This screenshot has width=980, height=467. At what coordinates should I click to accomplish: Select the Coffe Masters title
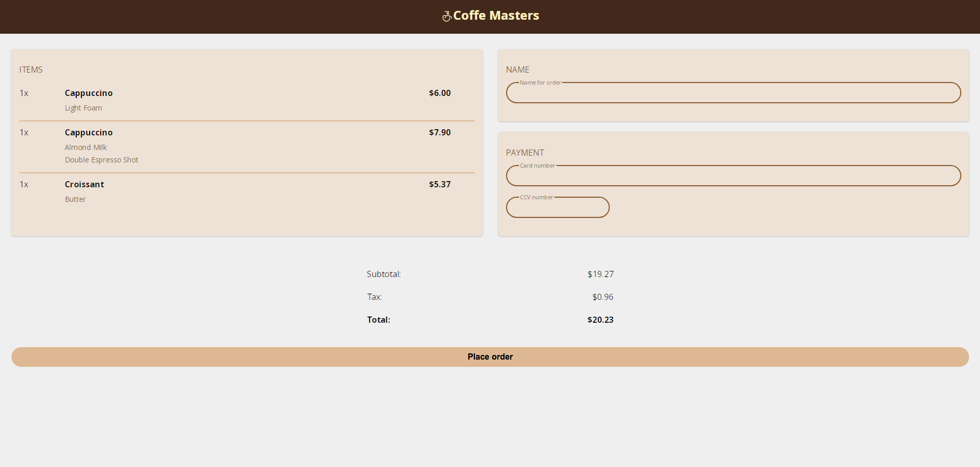coord(496,16)
